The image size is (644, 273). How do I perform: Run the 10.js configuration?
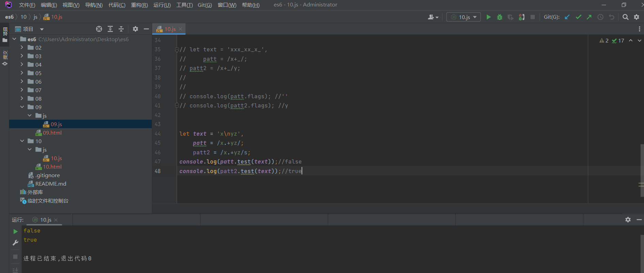[488, 17]
